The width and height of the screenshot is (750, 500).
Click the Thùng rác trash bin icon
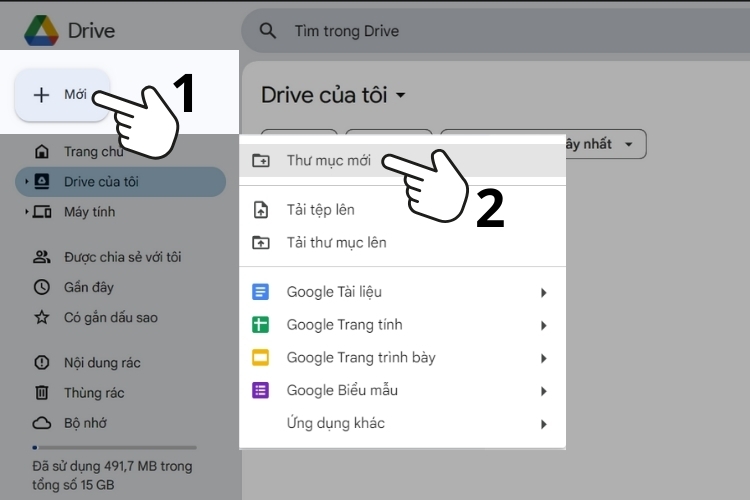click(42, 393)
